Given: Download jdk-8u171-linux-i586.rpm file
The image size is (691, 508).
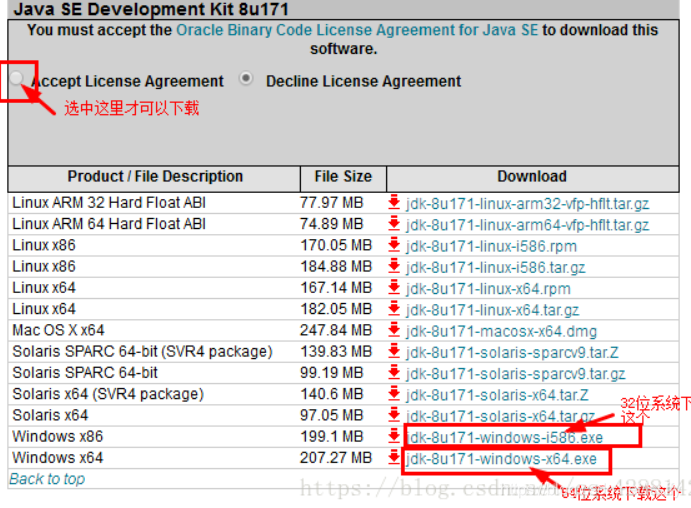Looking at the screenshot, I should pos(491,246).
